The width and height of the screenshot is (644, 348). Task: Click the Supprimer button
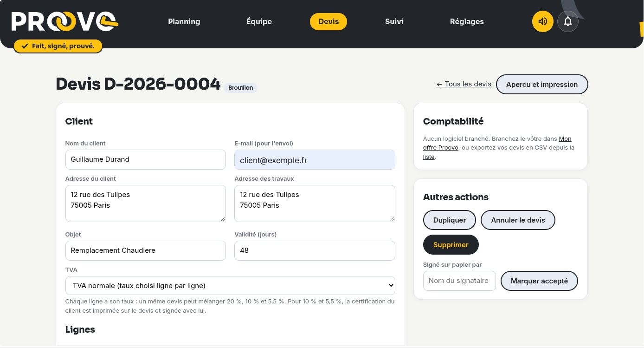pyautogui.click(x=451, y=244)
